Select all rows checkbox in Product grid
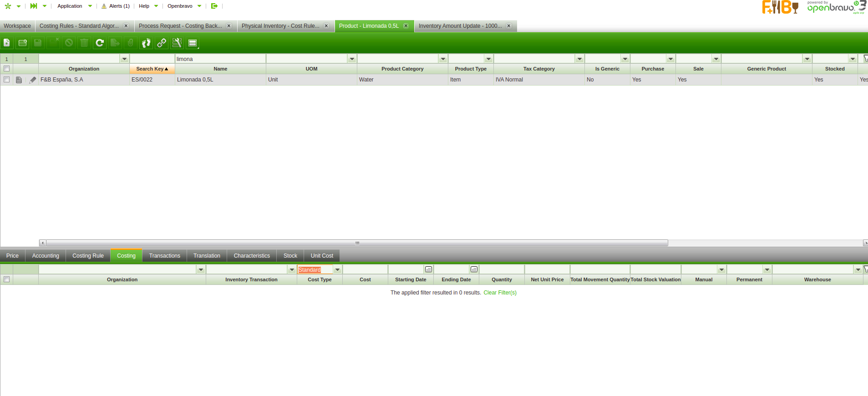This screenshot has height=396, width=868. pyautogui.click(x=6, y=69)
